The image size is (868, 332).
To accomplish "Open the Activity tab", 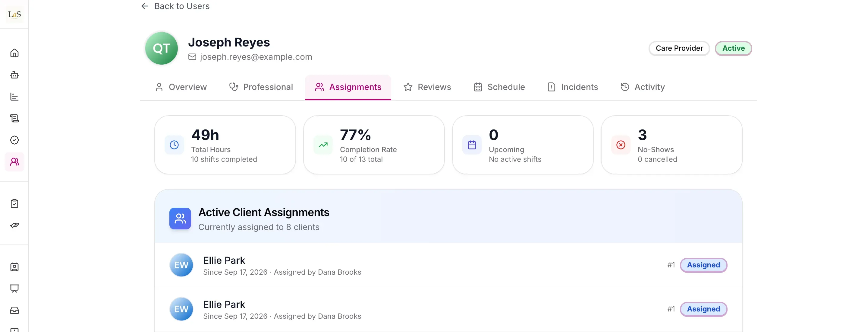I will 643,87.
